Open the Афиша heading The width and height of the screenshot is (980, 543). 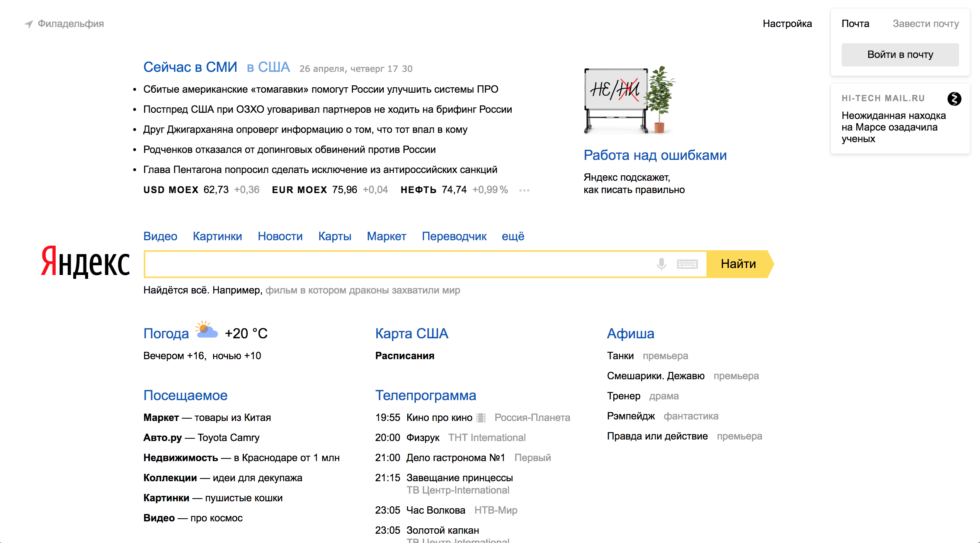click(631, 333)
